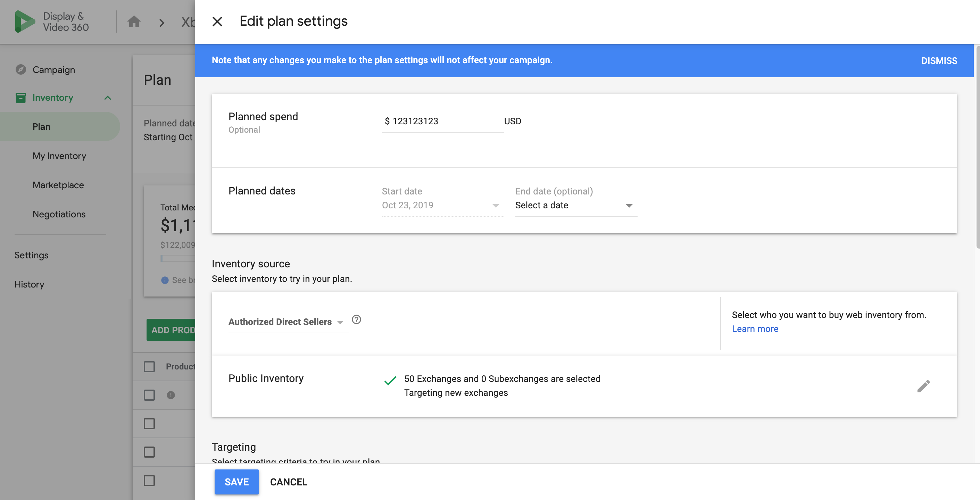The image size is (980, 500).
Task: Collapse the Inventory section chevron
Action: pyautogui.click(x=108, y=98)
